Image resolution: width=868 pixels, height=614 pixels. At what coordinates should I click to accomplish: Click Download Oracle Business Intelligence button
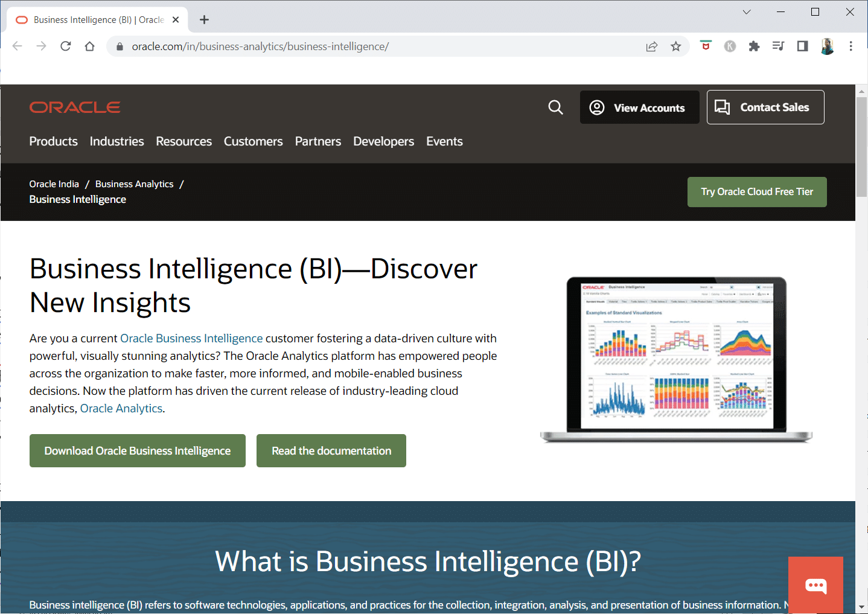click(138, 451)
